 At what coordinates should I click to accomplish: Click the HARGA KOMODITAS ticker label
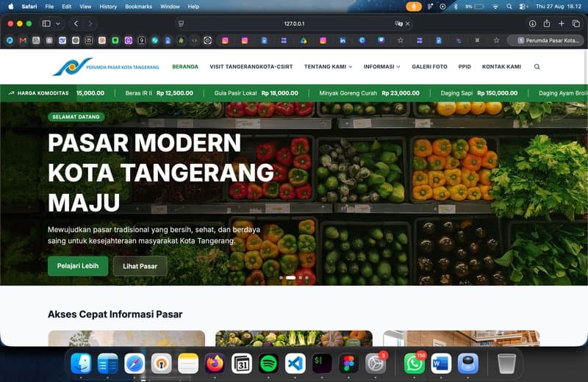(39, 93)
